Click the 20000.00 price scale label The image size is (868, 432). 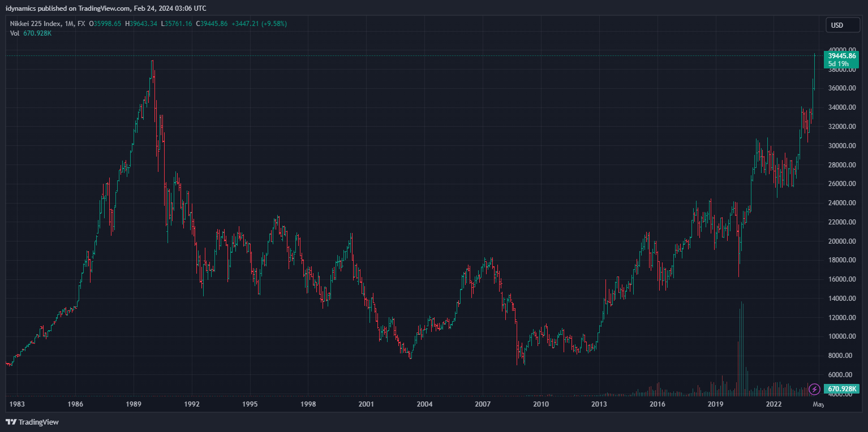[841, 241]
